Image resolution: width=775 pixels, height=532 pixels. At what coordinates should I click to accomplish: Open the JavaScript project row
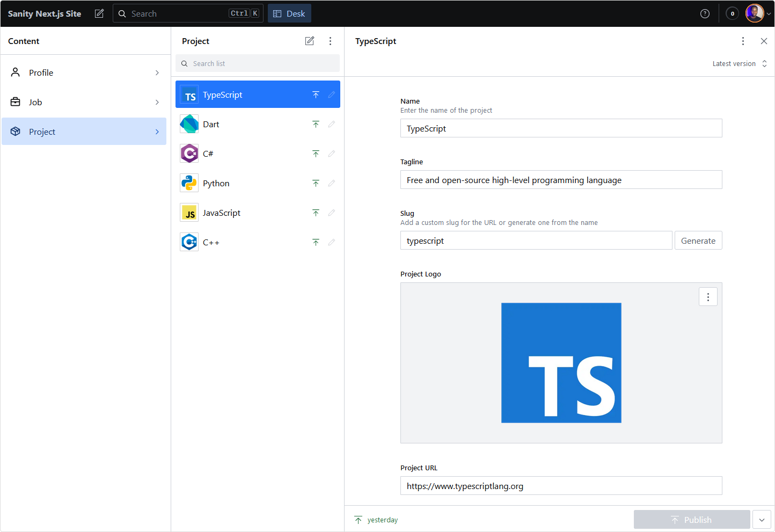(258, 213)
